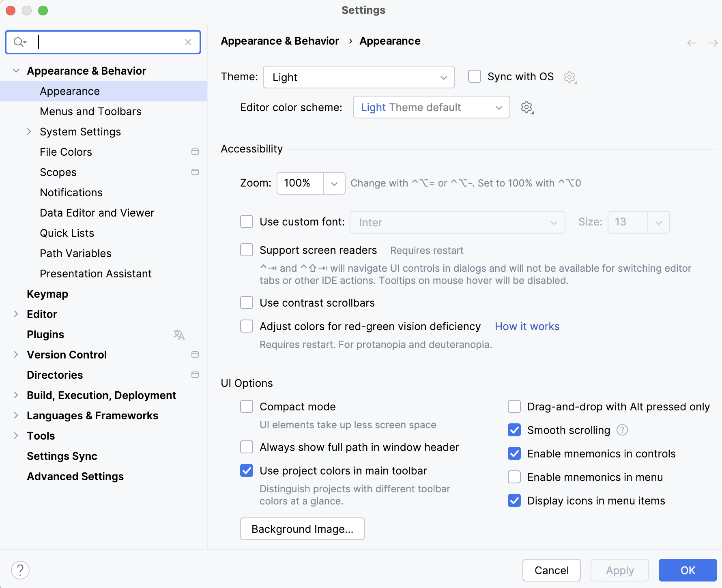Image resolution: width=722 pixels, height=588 pixels.
Task: Open the Theme dropdown
Action: click(359, 77)
